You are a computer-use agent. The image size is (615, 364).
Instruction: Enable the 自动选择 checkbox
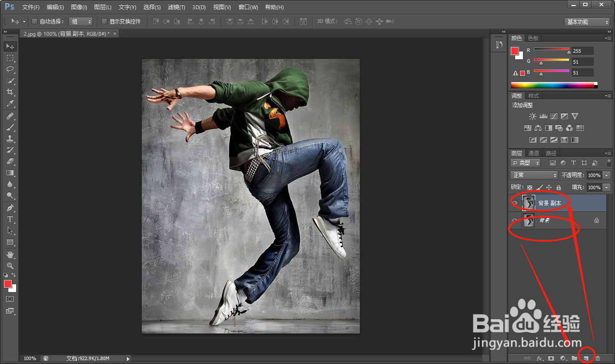tap(34, 21)
